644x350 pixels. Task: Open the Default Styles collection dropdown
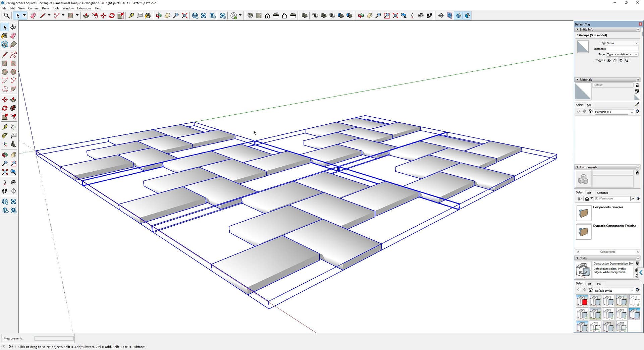pyautogui.click(x=614, y=291)
